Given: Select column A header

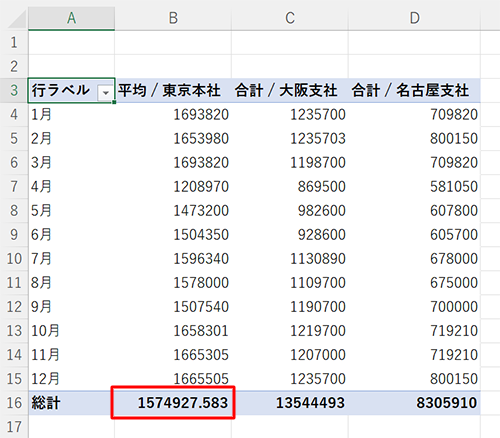Looking at the screenshot, I should (72, 18).
